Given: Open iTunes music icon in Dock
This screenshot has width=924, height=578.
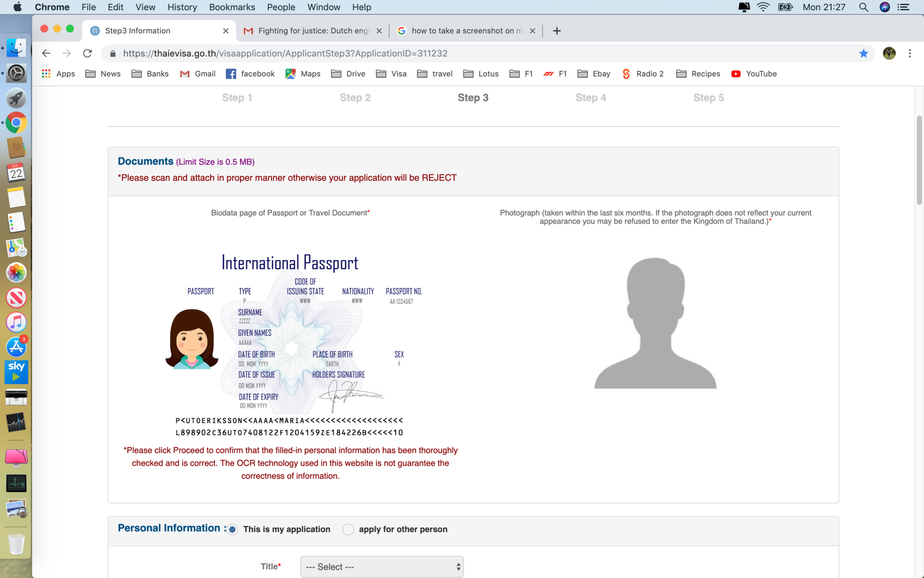Looking at the screenshot, I should click(16, 322).
